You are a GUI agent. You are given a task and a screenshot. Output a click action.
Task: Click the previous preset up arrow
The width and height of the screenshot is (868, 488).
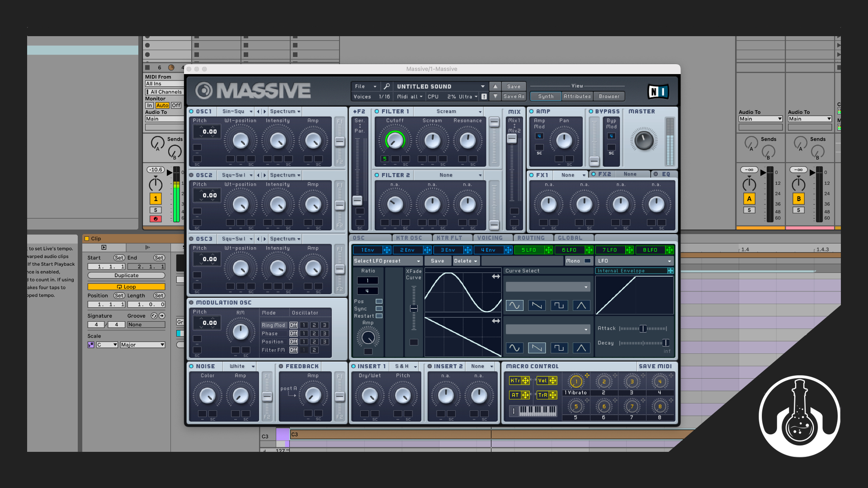coord(495,86)
